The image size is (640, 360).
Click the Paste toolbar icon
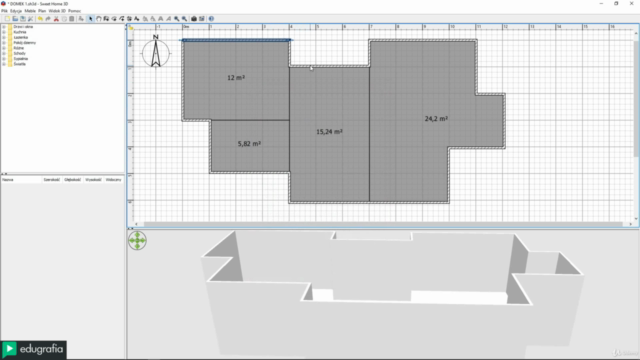pyautogui.click(x=72, y=19)
